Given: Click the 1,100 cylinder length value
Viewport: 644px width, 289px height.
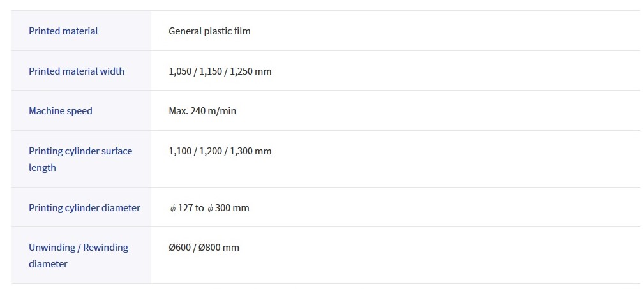Looking at the screenshot, I should [x=180, y=151].
